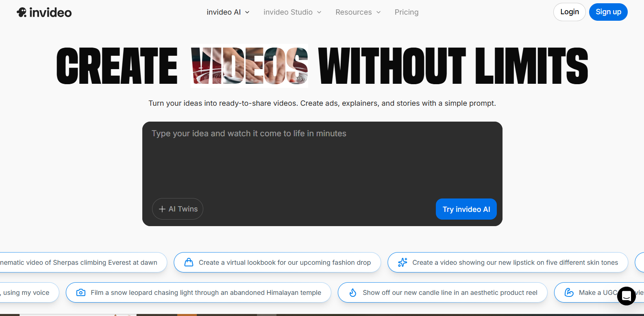Select the virtual lookbook fashion drop prompt

(277, 262)
